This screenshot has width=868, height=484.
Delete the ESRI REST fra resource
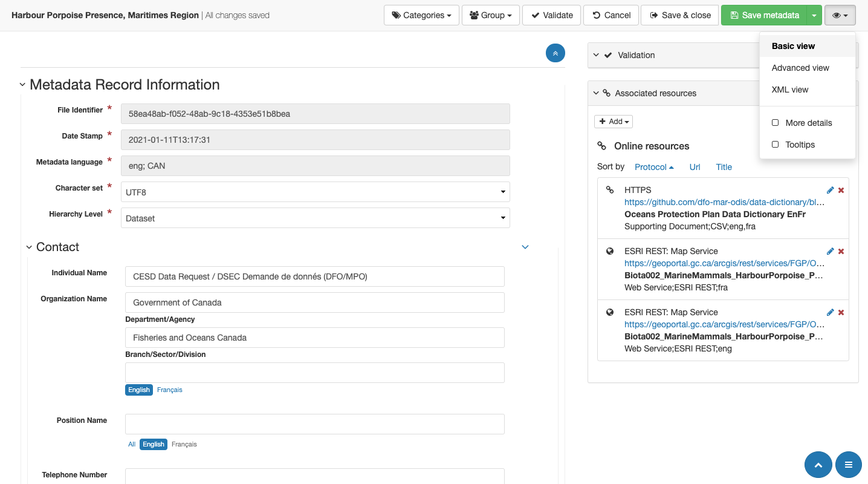tap(841, 251)
